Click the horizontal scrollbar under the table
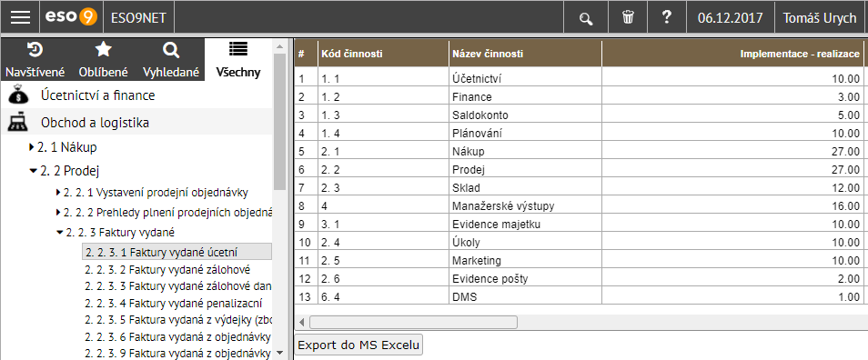The height and width of the screenshot is (360, 868). (x=413, y=322)
